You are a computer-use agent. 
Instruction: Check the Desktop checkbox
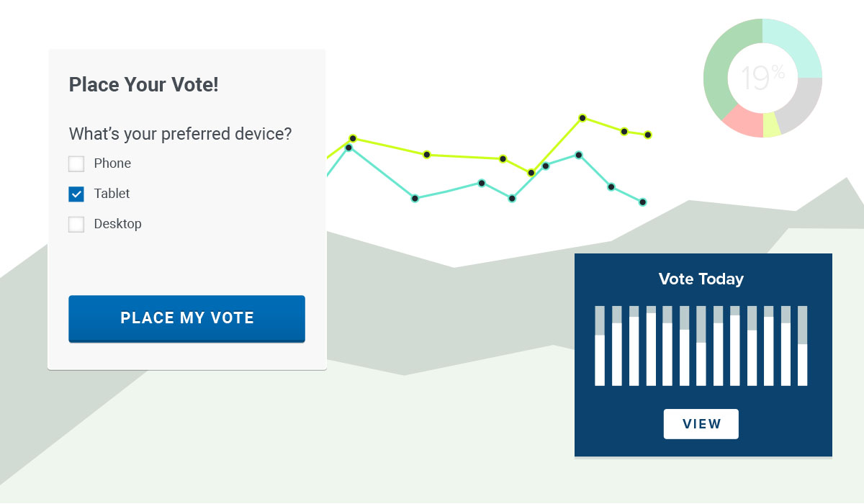pyautogui.click(x=76, y=224)
